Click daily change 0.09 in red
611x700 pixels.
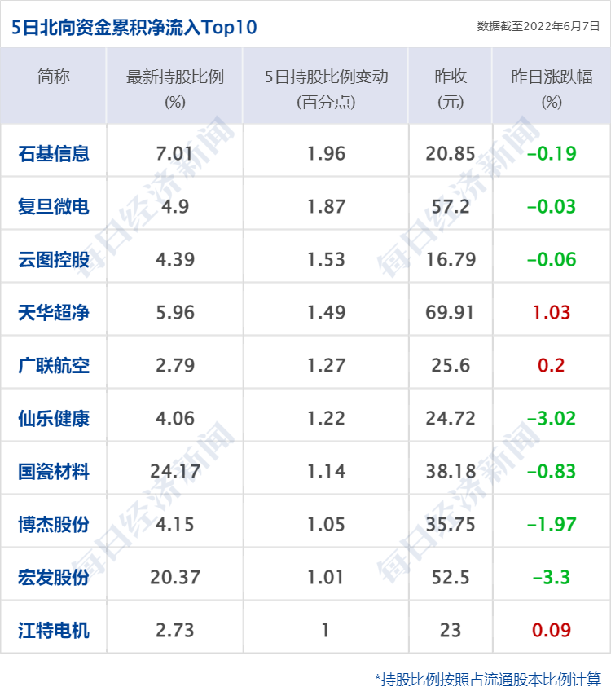tap(552, 631)
